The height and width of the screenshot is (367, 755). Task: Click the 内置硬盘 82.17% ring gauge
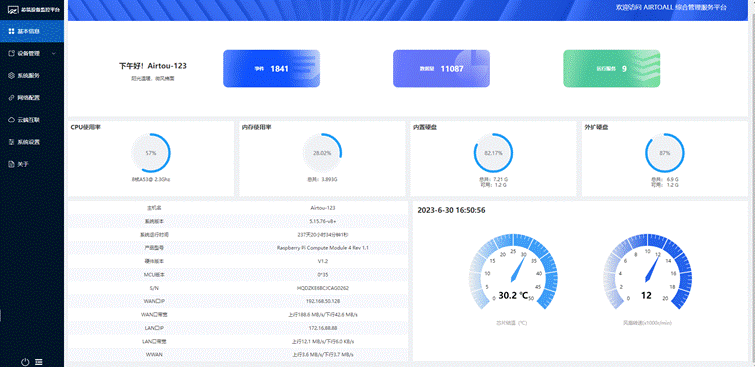[x=493, y=153]
